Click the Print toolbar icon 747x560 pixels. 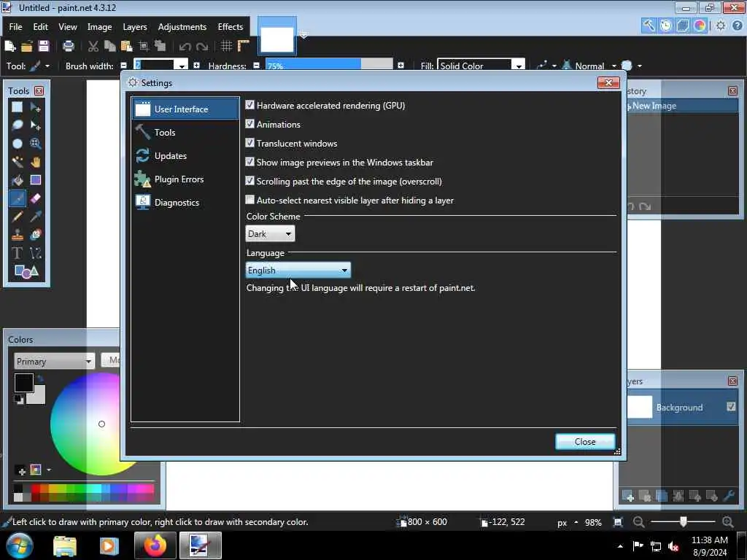[x=69, y=46]
